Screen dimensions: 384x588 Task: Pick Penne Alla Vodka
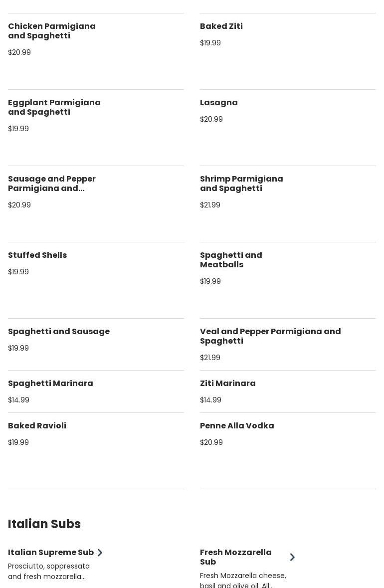(x=237, y=426)
